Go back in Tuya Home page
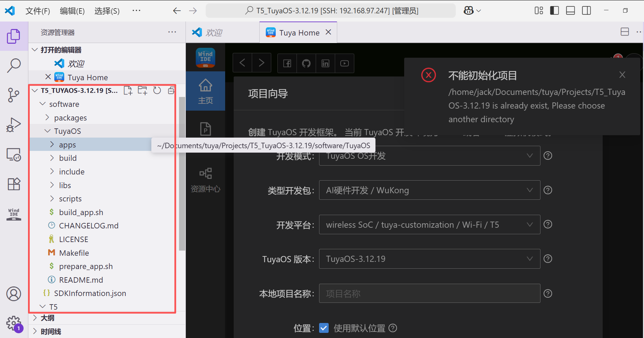 [x=243, y=63]
